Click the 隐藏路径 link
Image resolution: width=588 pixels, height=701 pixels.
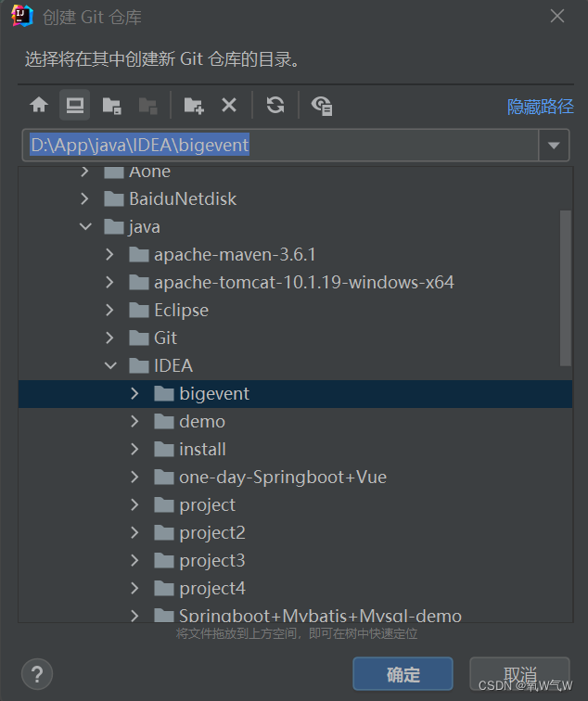[540, 107]
